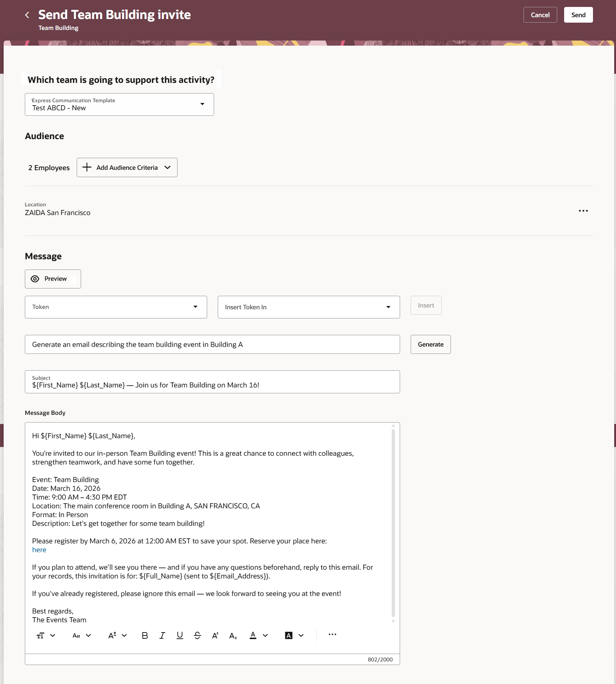Viewport: 616px width, 684px height.
Task: Open more formatting options
Action: click(x=332, y=635)
